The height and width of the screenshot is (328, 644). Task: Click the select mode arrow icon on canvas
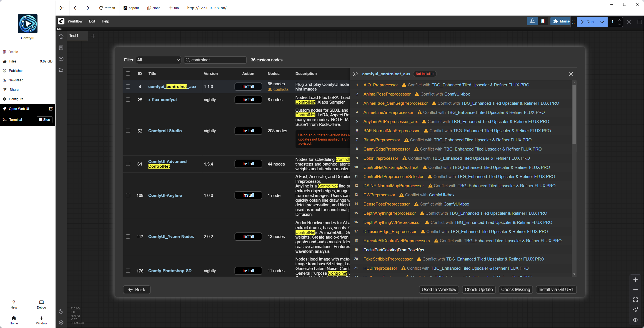pyautogui.click(x=635, y=310)
